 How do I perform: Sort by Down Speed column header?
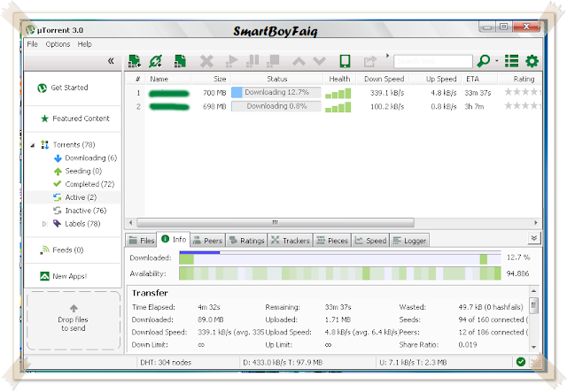[x=384, y=79]
